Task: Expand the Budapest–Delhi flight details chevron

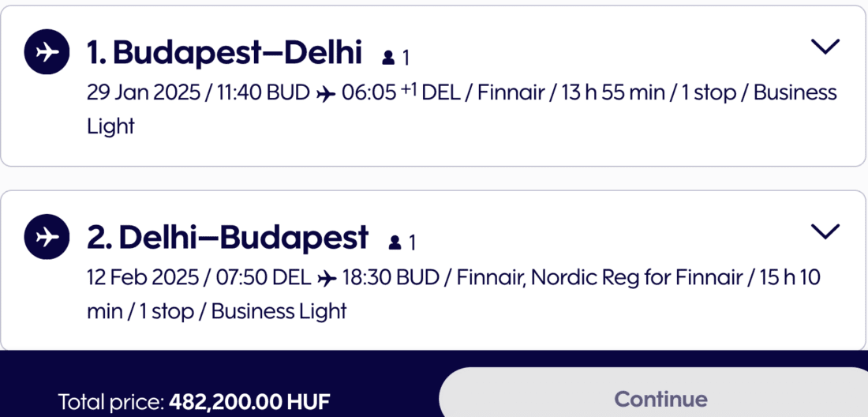Action: point(825,47)
